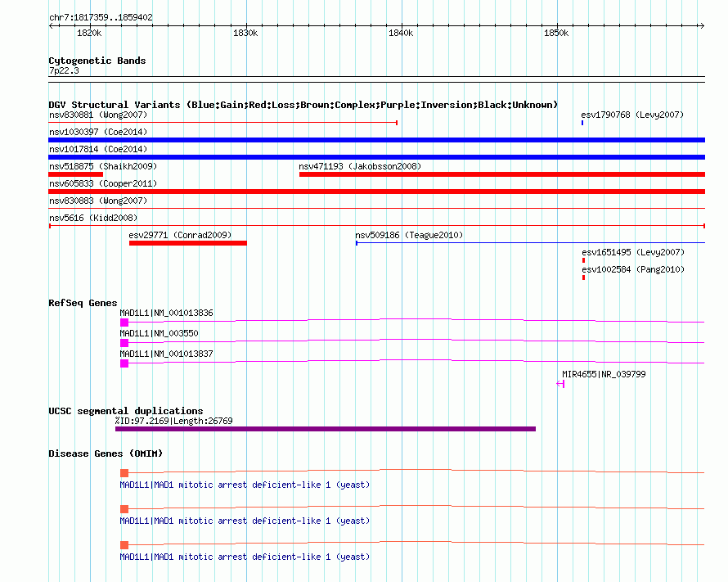
Task: Click the topmost OMIM MAD1L1 orange exon box
Action: click(x=124, y=473)
